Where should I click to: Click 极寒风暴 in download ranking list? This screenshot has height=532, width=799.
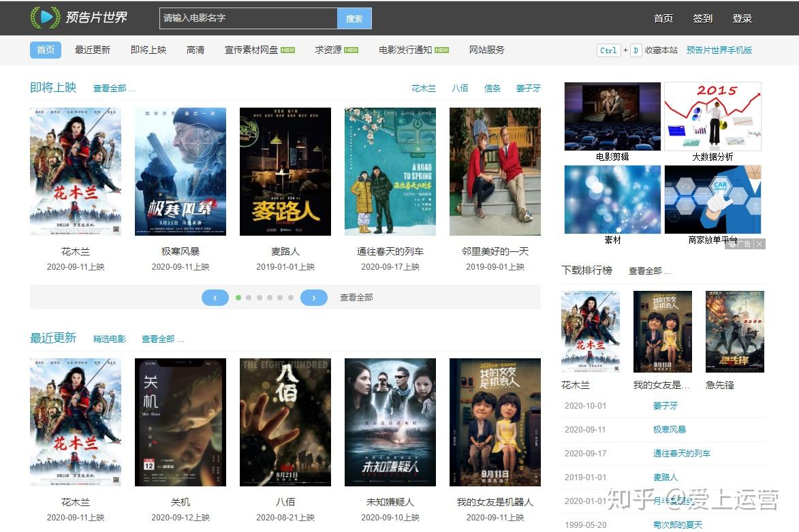(670, 430)
